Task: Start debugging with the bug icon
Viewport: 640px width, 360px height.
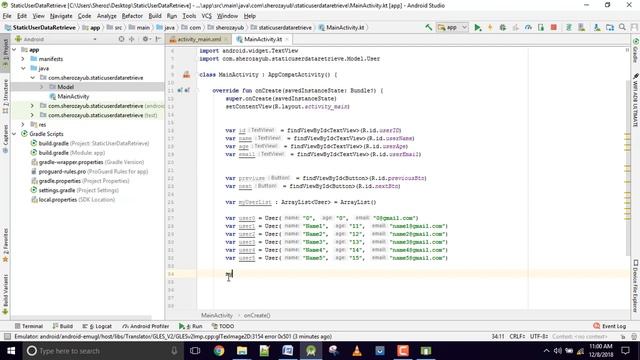Action: 503,27
